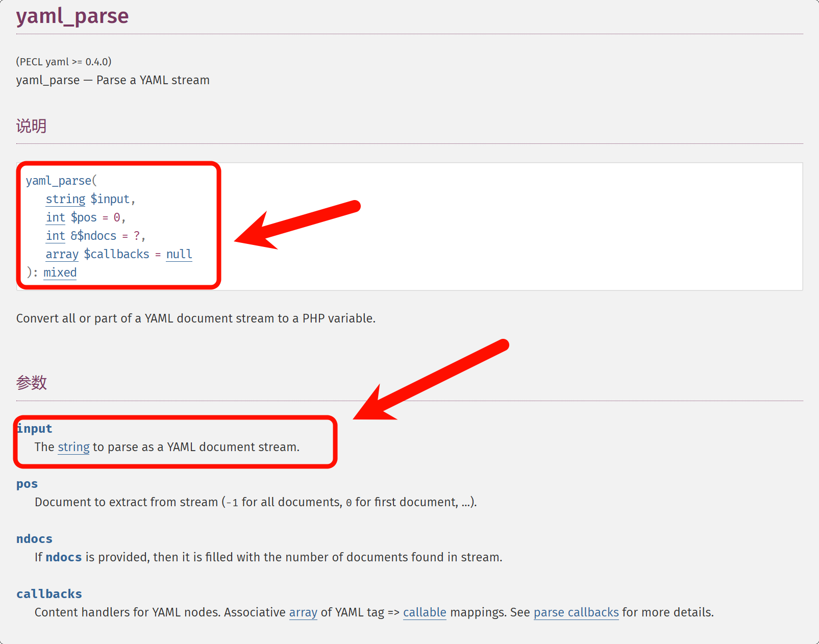The height and width of the screenshot is (644, 819).
Task: Click the "$callbacks" variable in the signature
Action: click(116, 254)
